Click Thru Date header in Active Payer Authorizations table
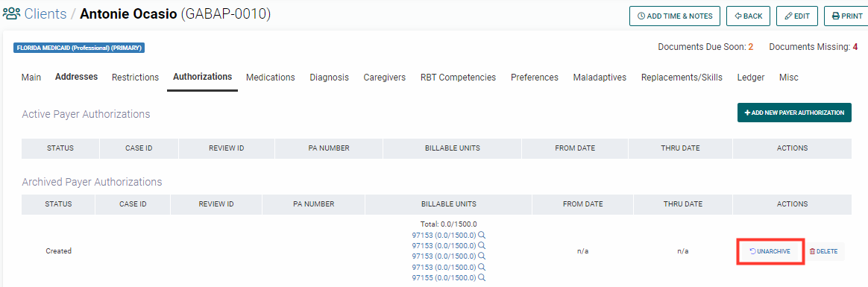This screenshot has height=287, width=868. (680, 148)
